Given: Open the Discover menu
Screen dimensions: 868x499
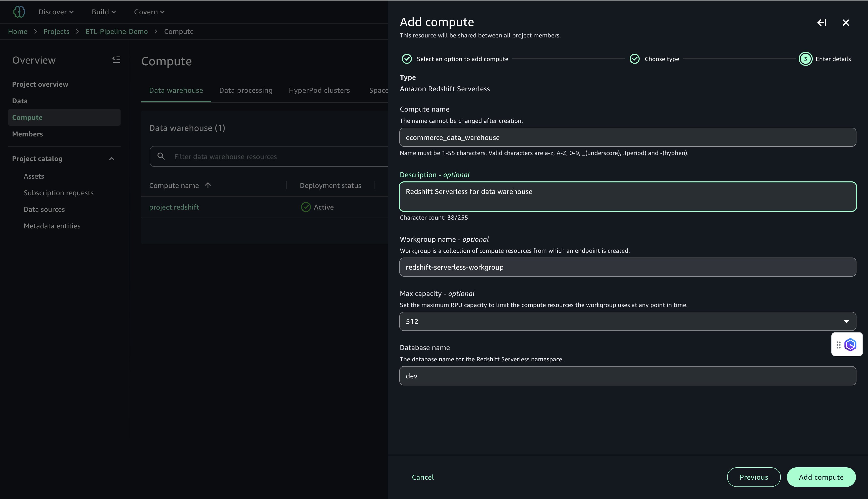Looking at the screenshot, I should (x=56, y=12).
